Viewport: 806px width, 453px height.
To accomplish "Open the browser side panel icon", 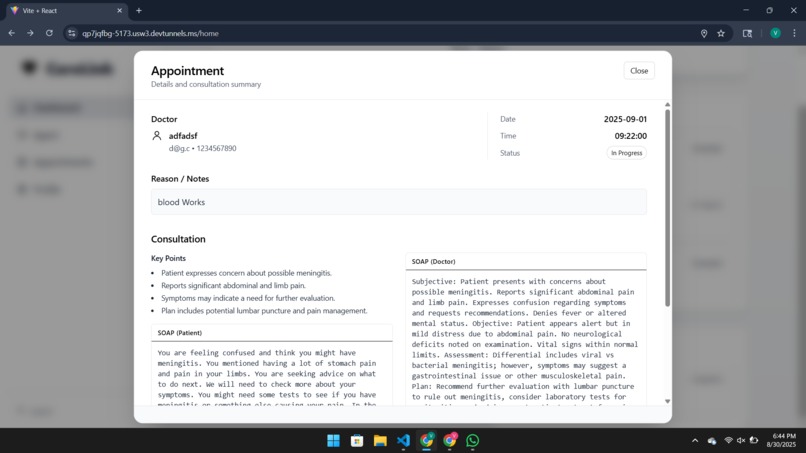I will [747, 33].
